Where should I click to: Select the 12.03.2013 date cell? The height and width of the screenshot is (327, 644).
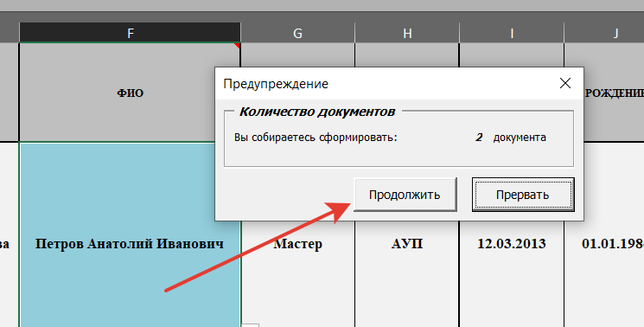[512, 243]
